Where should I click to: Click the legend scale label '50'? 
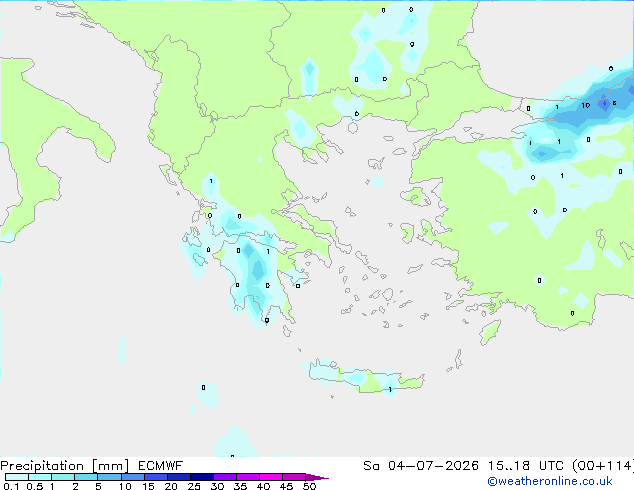(309, 486)
